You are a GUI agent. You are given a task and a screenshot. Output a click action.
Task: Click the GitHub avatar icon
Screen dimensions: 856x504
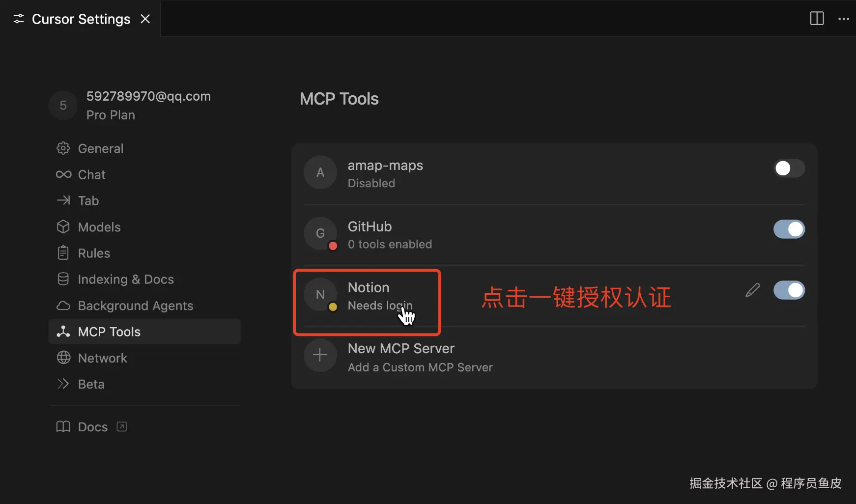pos(320,233)
